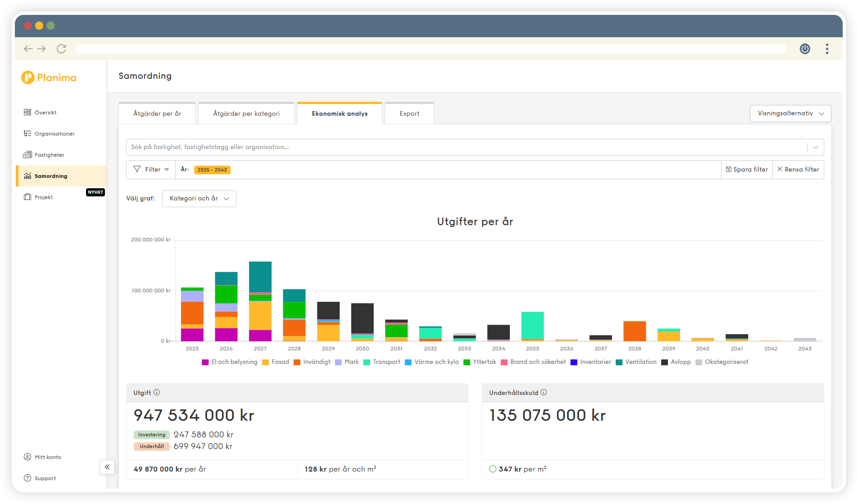Toggle the Fasad legend entry

(x=275, y=362)
